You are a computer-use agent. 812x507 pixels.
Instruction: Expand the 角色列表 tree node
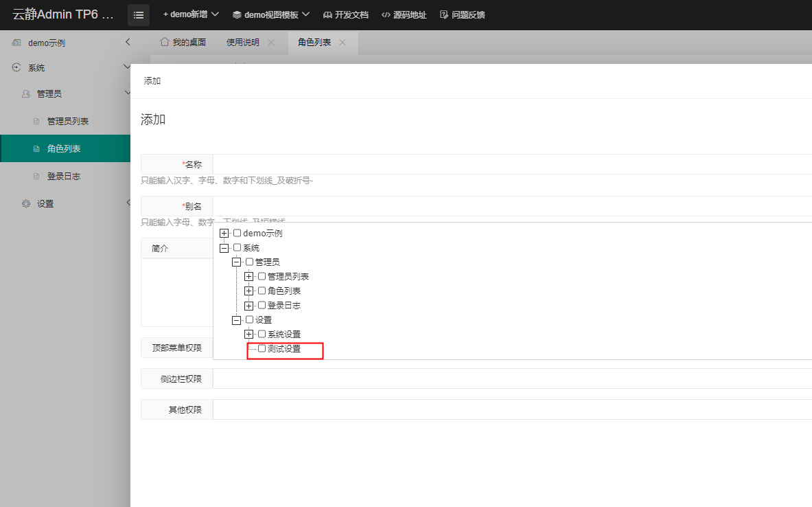(x=249, y=291)
